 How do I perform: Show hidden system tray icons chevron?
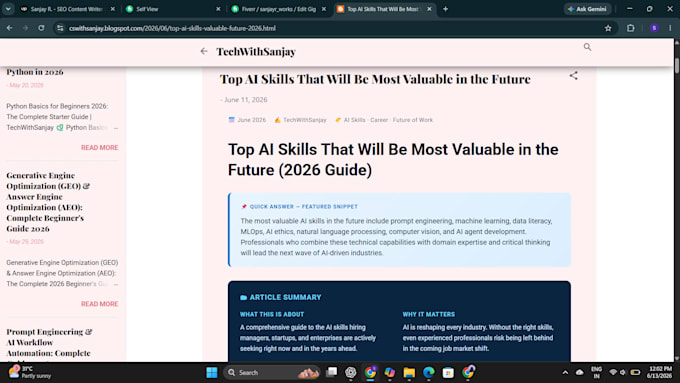click(x=565, y=372)
